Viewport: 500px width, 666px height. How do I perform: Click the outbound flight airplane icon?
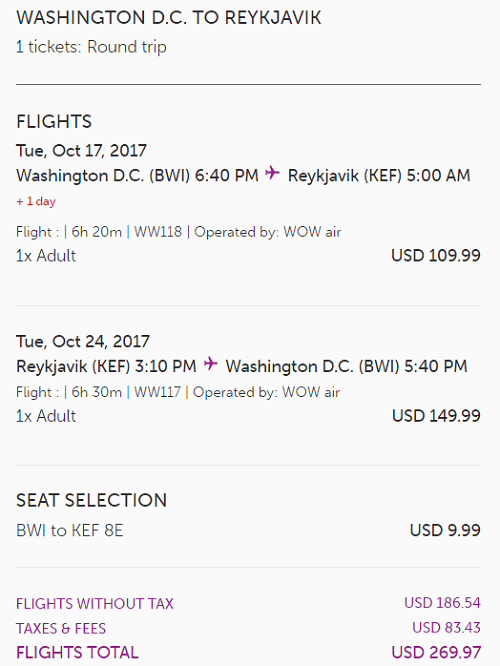pos(272,173)
